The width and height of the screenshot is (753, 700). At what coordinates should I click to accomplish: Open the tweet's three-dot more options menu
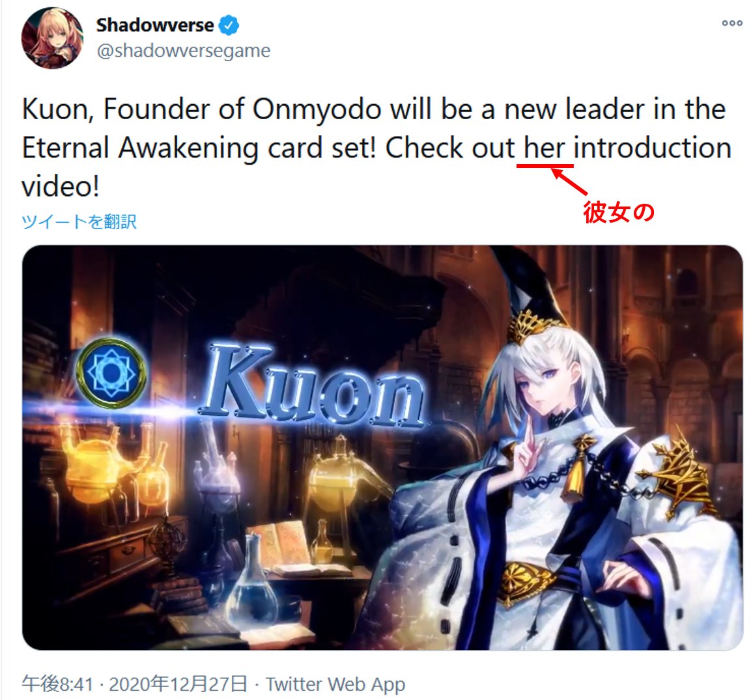(732, 23)
